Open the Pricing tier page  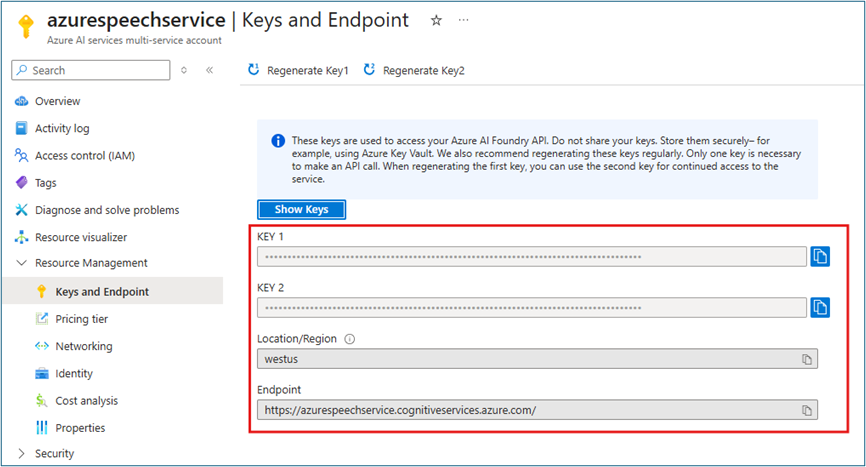pos(82,319)
